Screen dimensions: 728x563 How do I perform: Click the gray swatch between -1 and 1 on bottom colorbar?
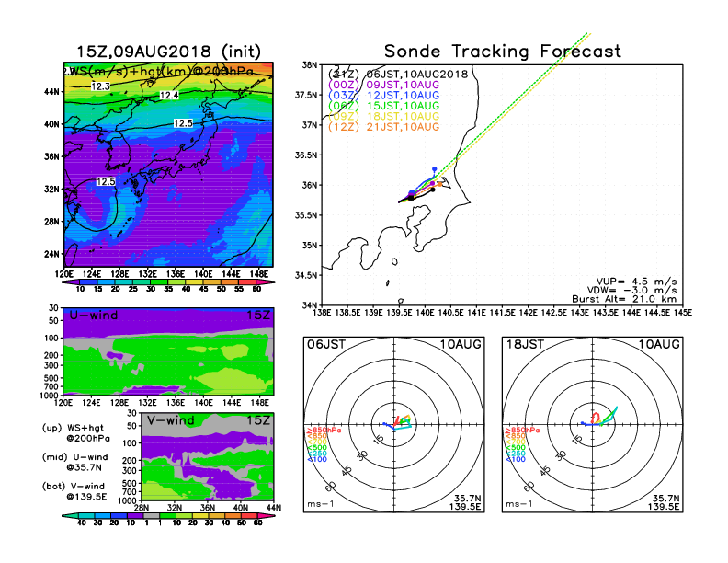(x=152, y=515)
